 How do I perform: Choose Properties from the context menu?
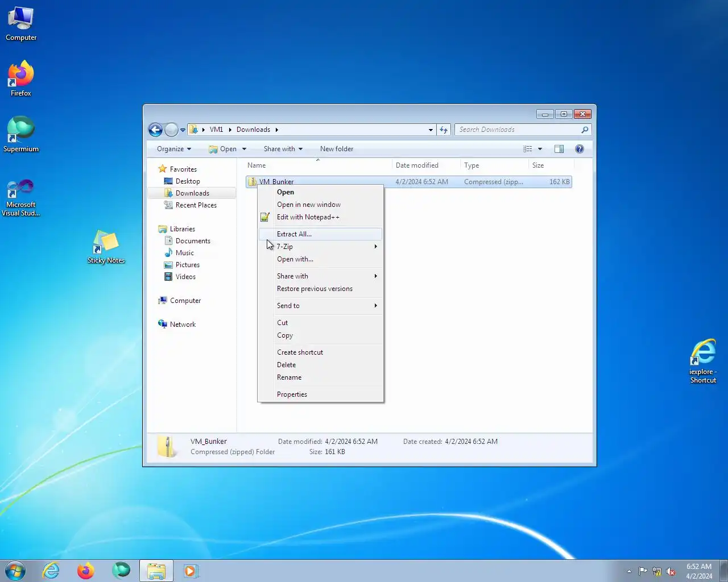(320, 394)
